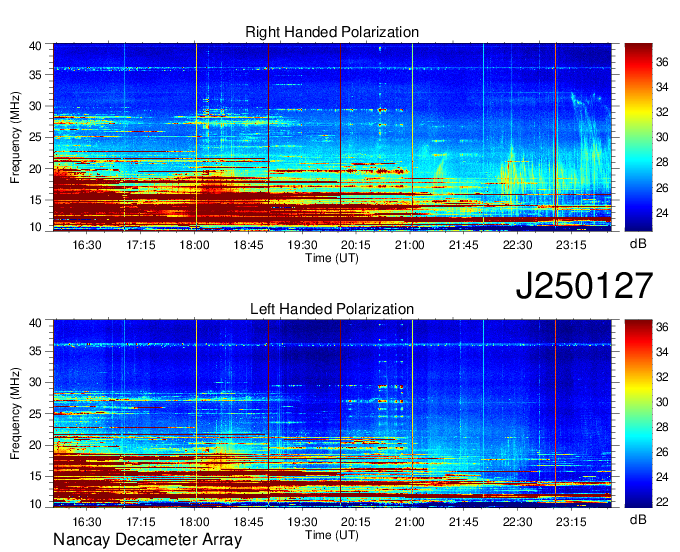Screen dimensions: 680x552
Task: Click the Nancay Decameter Array caption
Action: [147, 539]
